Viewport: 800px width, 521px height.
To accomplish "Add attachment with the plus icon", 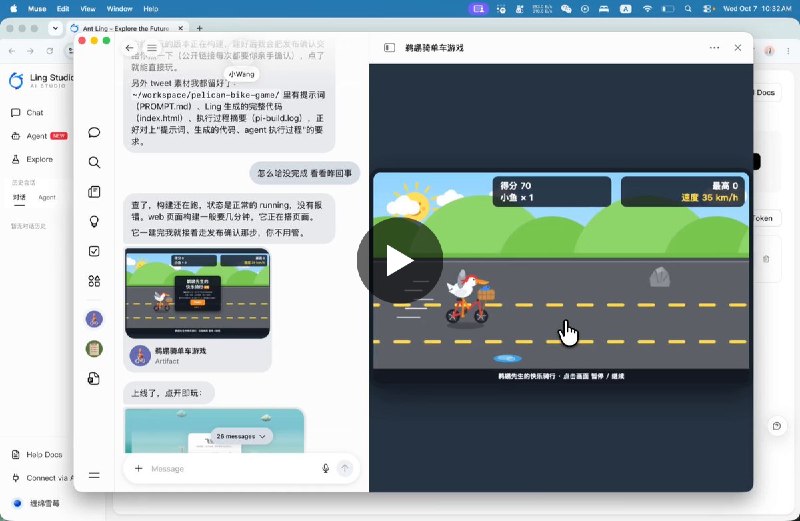I will pos(138,468).
